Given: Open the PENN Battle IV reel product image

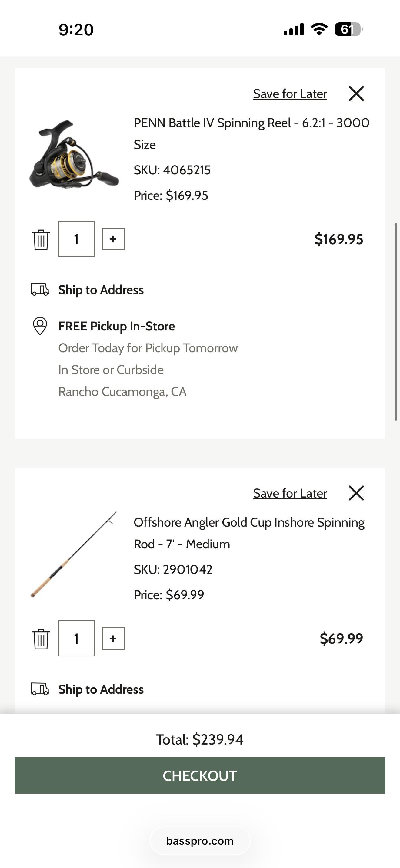Looking at the screenshot, I should coord(74,154).
